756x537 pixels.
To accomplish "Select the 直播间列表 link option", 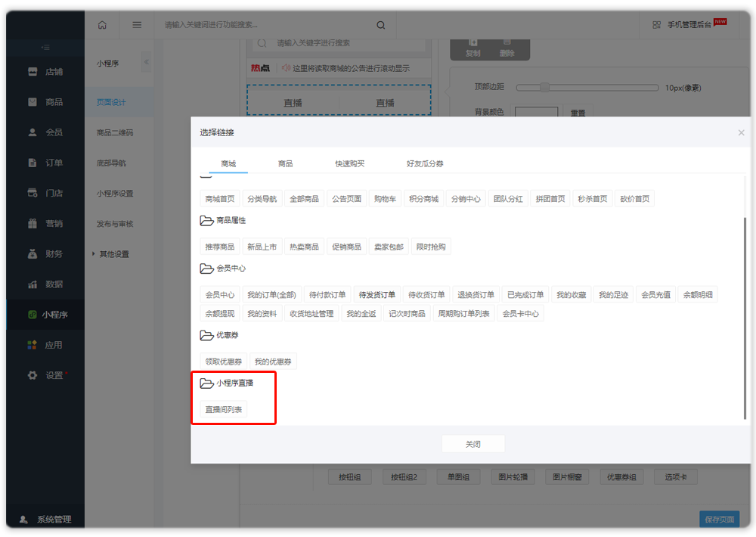I will 224,410.
